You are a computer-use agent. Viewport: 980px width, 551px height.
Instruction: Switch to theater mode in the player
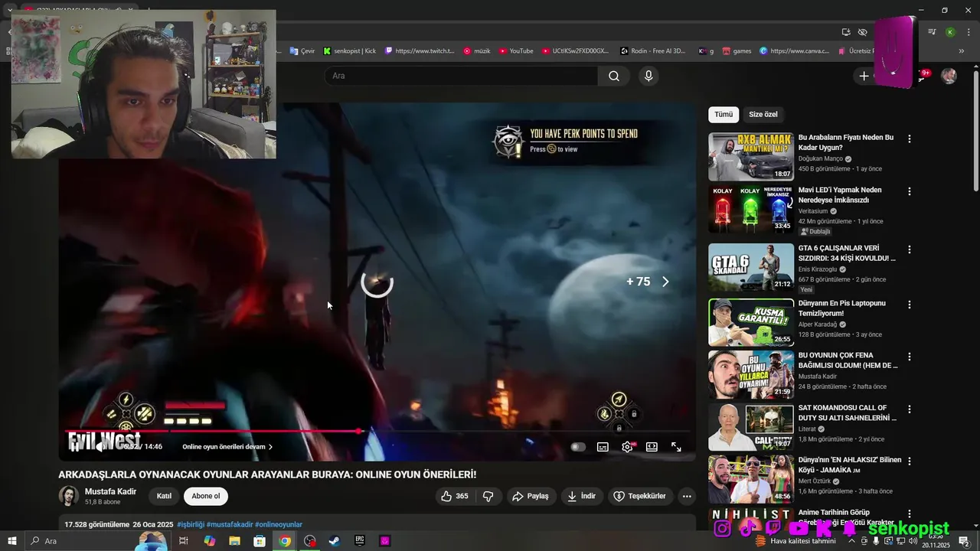[652, 447]
